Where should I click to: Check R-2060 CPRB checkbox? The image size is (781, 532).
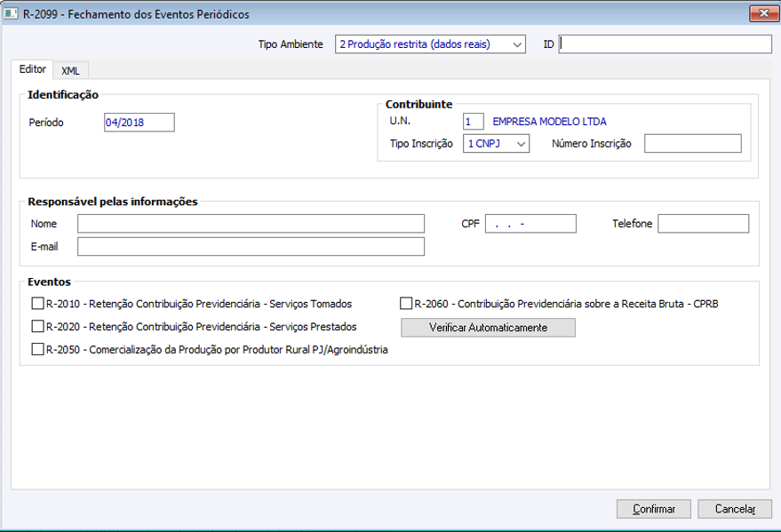(x=406, y=303)
